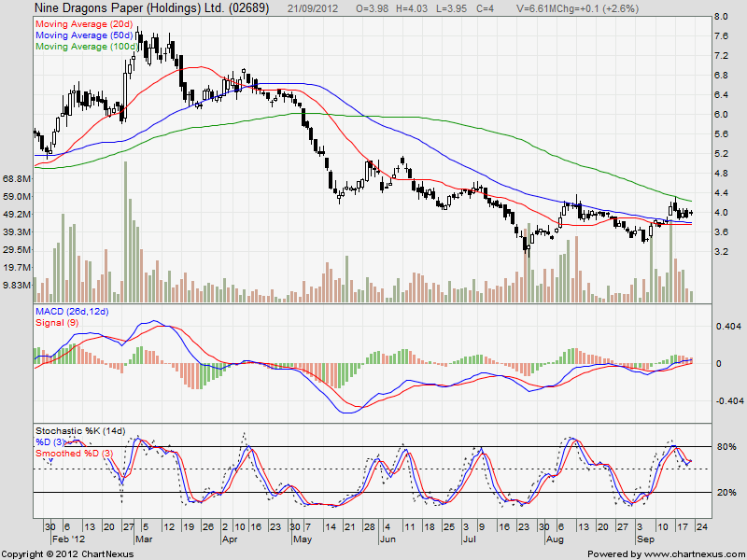Click the 20% stochastic level label
Image resolution: width=747 pixels, height=560 pixels.
coord(726,493)
